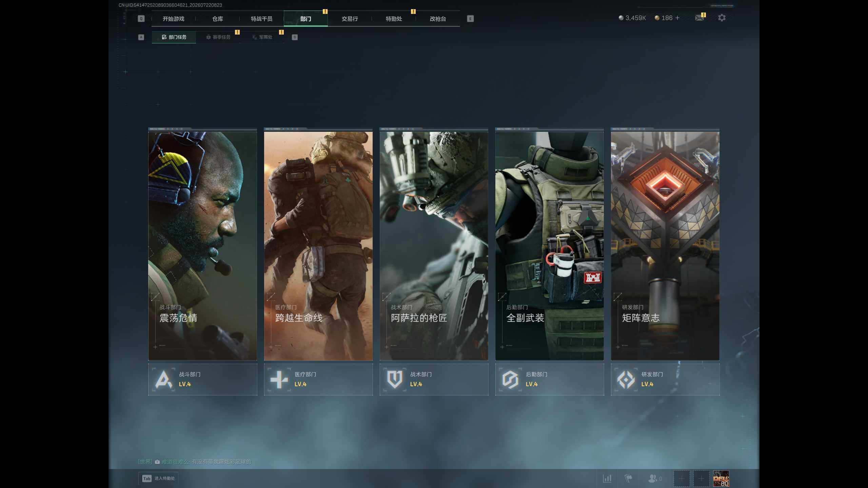868x488 pixels.
Task: Click the 后勤部门 hexagon emblem icon
Action: coord(510,379)
